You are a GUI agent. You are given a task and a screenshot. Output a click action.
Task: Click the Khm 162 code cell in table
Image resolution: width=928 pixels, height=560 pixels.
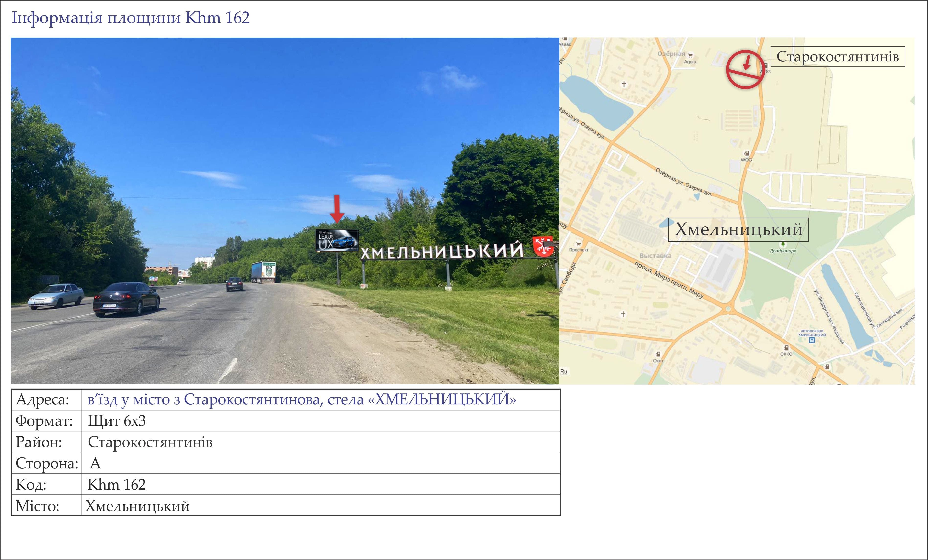tap(116, 484)
